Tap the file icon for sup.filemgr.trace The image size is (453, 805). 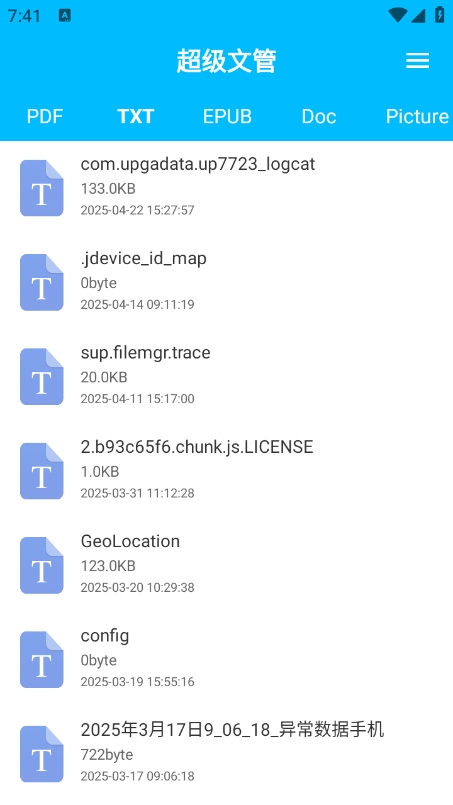click(x=42, y=376)
